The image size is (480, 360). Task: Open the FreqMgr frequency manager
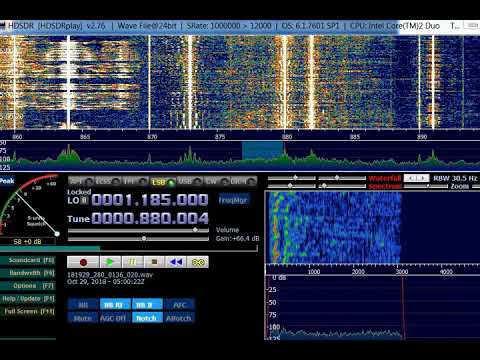click(x=233, y=200)
